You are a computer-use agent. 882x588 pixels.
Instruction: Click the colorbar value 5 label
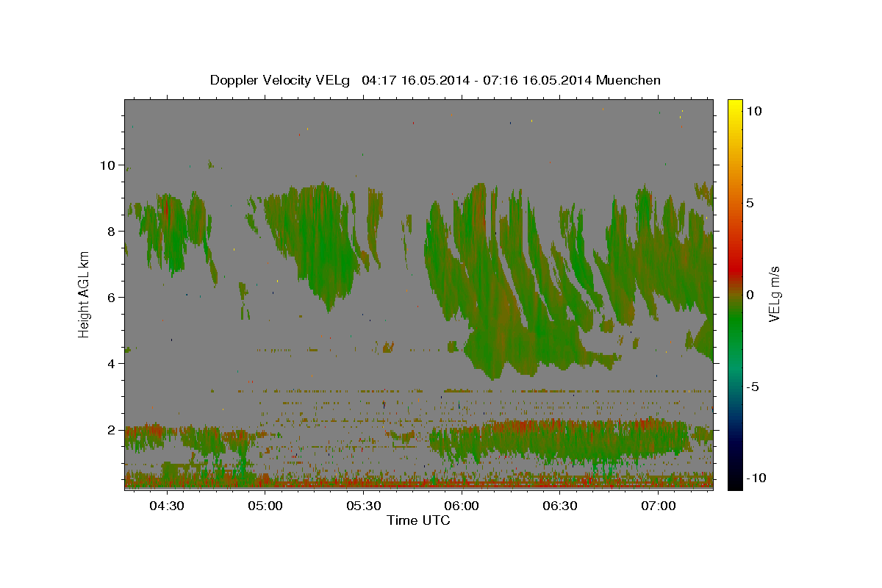[750, 202]
